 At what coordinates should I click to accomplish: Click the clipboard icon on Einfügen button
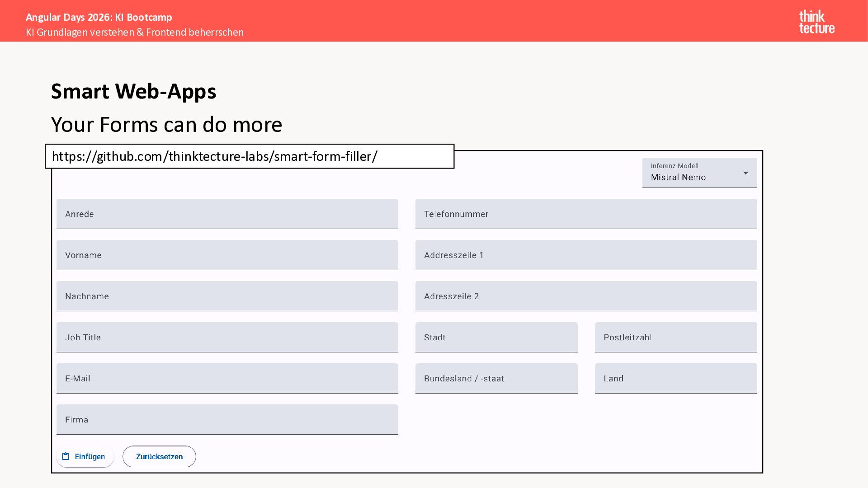66,456
